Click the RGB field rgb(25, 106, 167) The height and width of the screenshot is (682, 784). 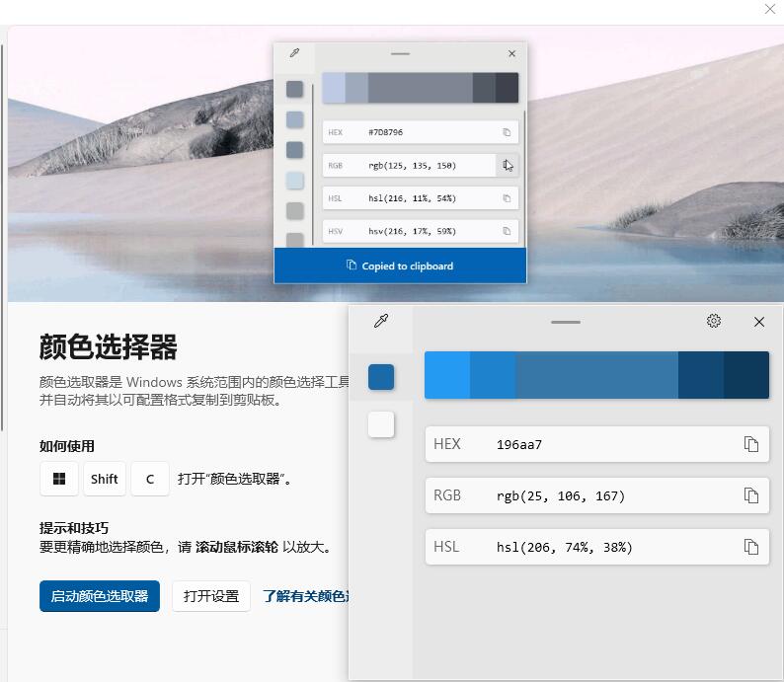pos(597,495)
